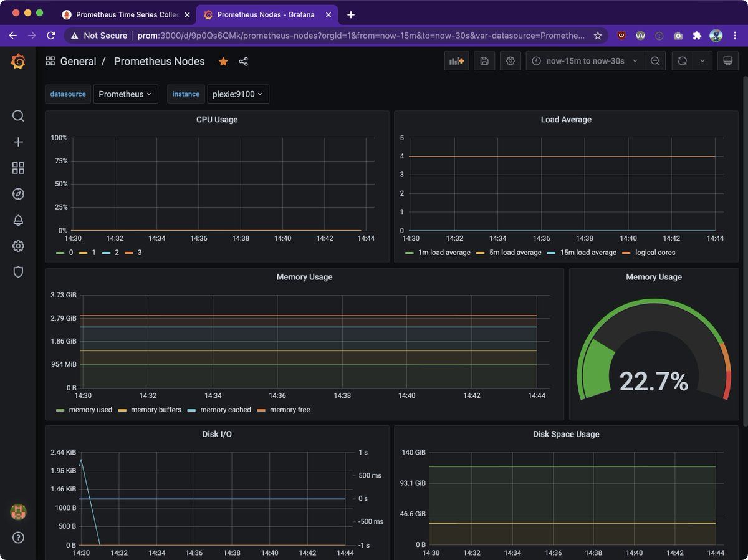Open the Load Average panel title menu

point(566,120)
